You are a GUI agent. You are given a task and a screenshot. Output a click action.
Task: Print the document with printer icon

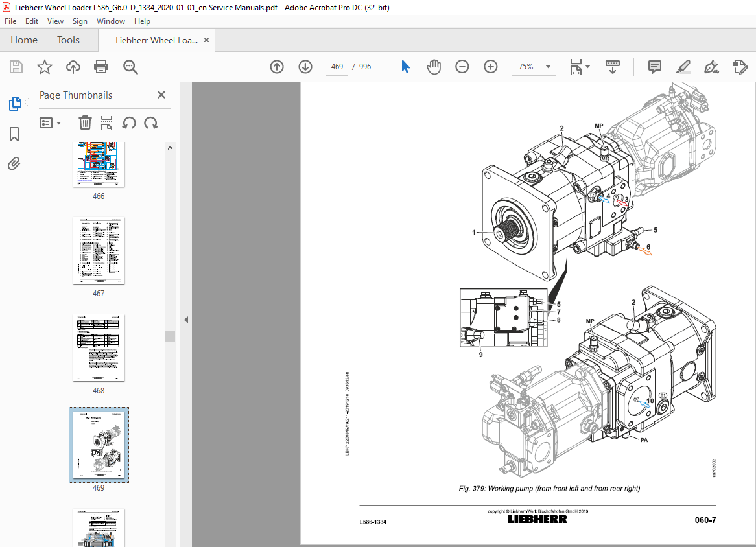pos(101,67)
